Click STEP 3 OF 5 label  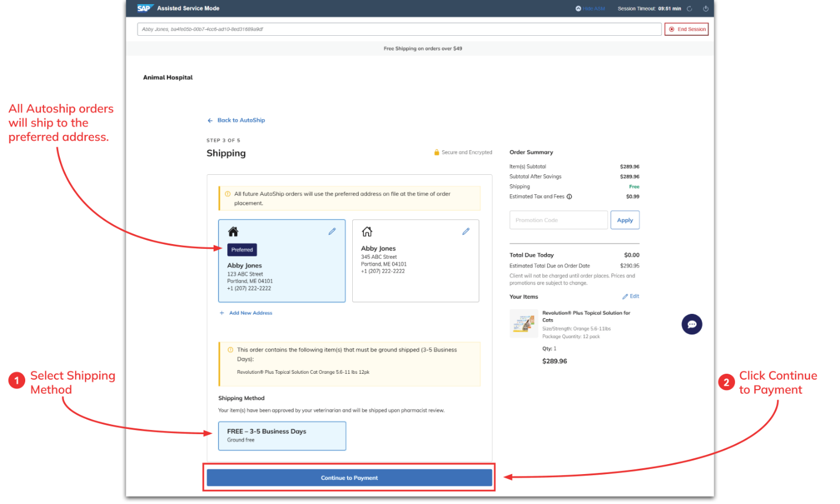click(223, 141)
